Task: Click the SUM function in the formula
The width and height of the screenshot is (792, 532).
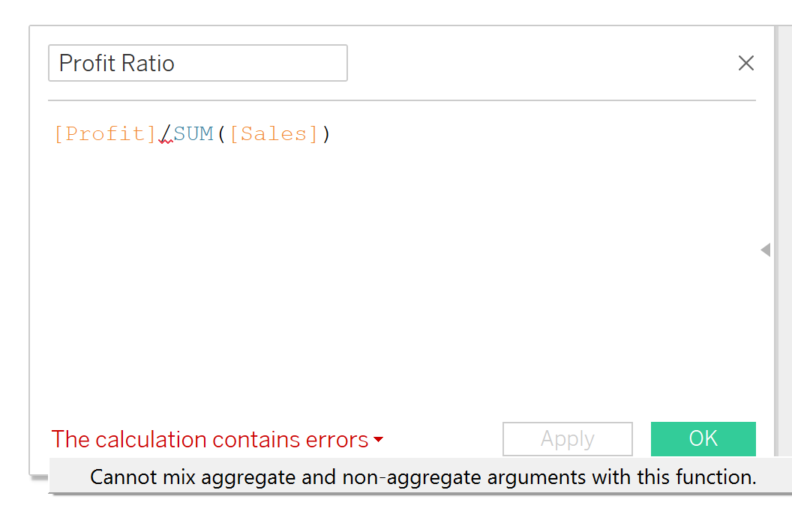Action: (x=194, y=133)
